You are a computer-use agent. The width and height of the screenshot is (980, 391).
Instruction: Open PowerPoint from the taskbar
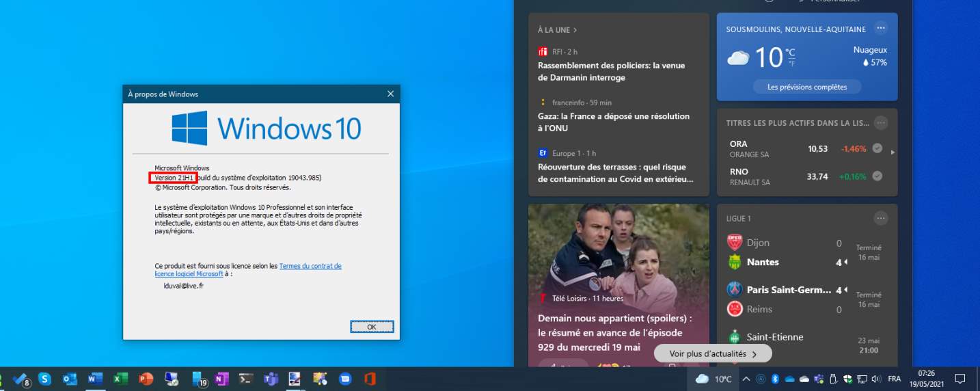[146, 379]
